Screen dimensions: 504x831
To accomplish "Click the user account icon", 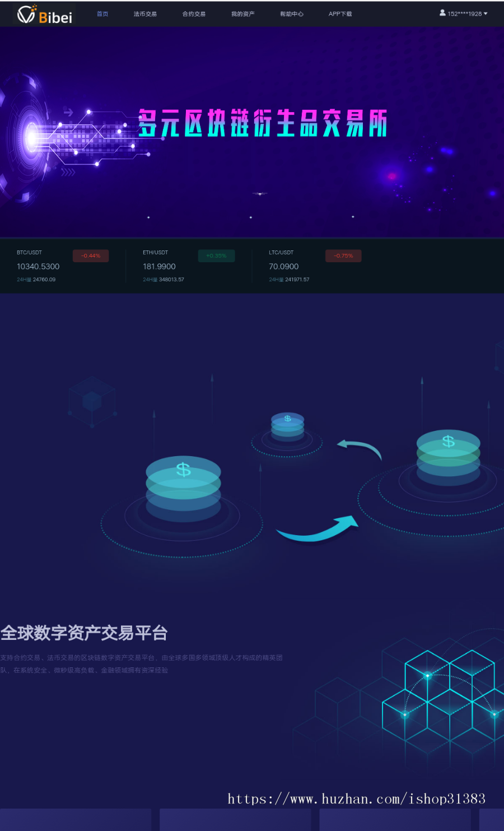I will pos(442,13).
